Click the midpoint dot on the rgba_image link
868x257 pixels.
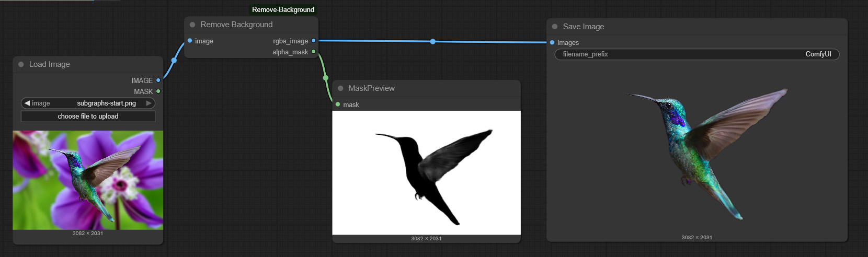(432, 41)
